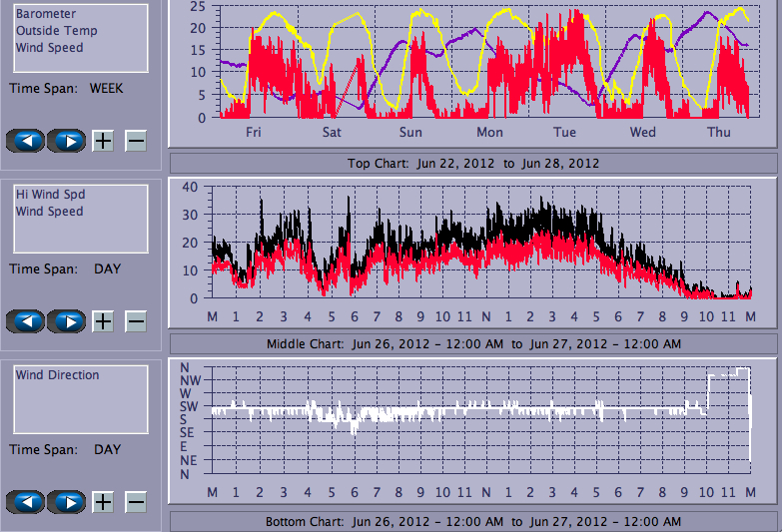Click the plus button in the Wind Direction panel
The height and width of the screenshot is (532, 782).
pyautogui.click(x=103, y=502)
